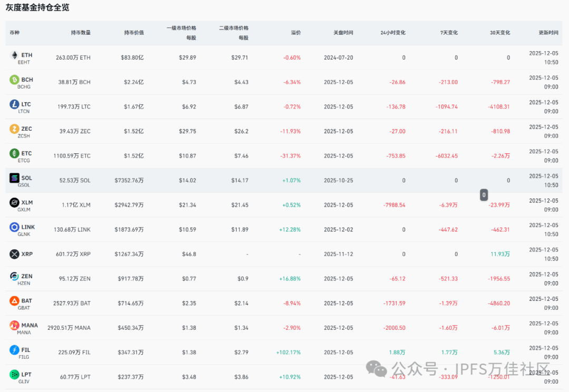Select the $83.80亿 holdings value

(132, 57)
